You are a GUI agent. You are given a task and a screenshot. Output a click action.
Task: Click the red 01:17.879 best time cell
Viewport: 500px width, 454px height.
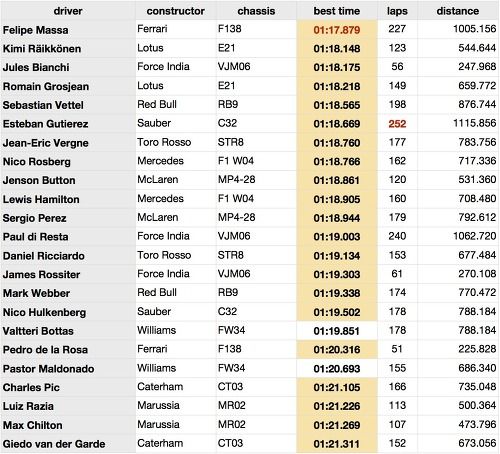click(337, 30)
